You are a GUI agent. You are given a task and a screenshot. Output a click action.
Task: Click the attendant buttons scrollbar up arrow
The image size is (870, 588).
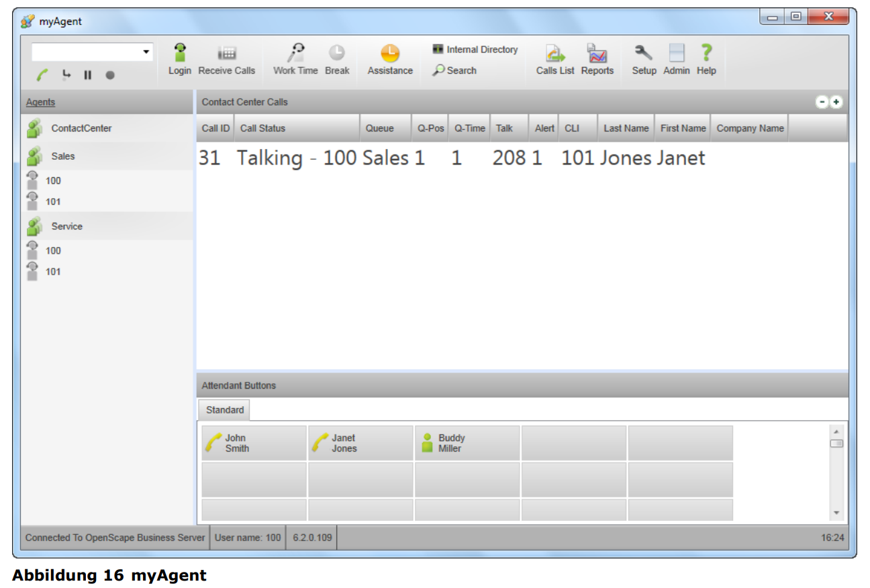click(x=836, y=431)
